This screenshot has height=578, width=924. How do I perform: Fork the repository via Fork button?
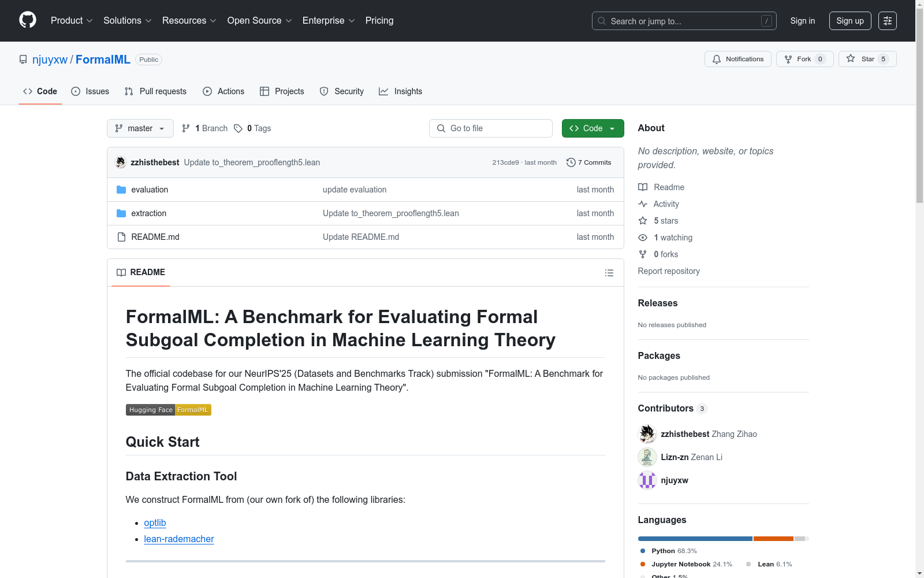click(x=804, y=59)
